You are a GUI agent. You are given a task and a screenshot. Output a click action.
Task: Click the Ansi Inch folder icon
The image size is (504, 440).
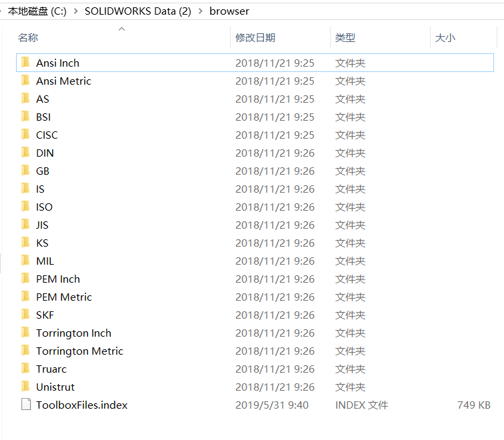point(26,63)
